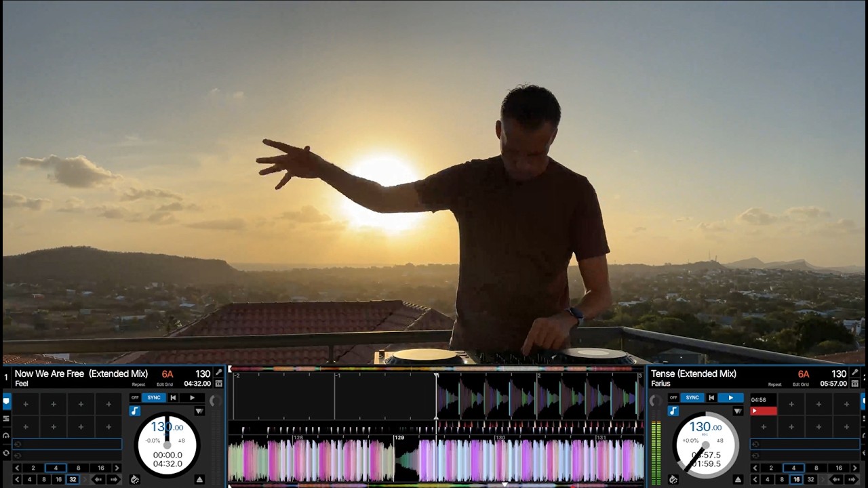This screenshot has width=868, height=488.
Task: Click Edit Grid on deck 1
Action: tap(165, 384)
